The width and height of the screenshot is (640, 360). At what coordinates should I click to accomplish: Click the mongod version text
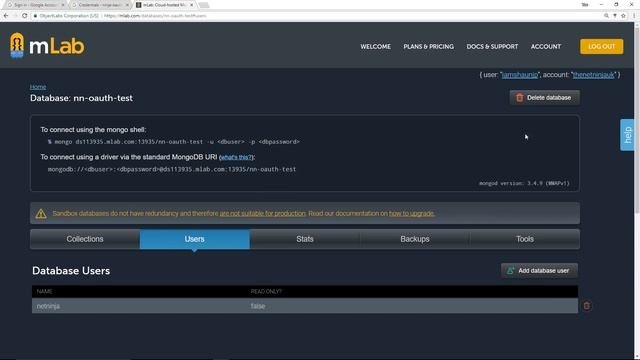pos(524,183)
